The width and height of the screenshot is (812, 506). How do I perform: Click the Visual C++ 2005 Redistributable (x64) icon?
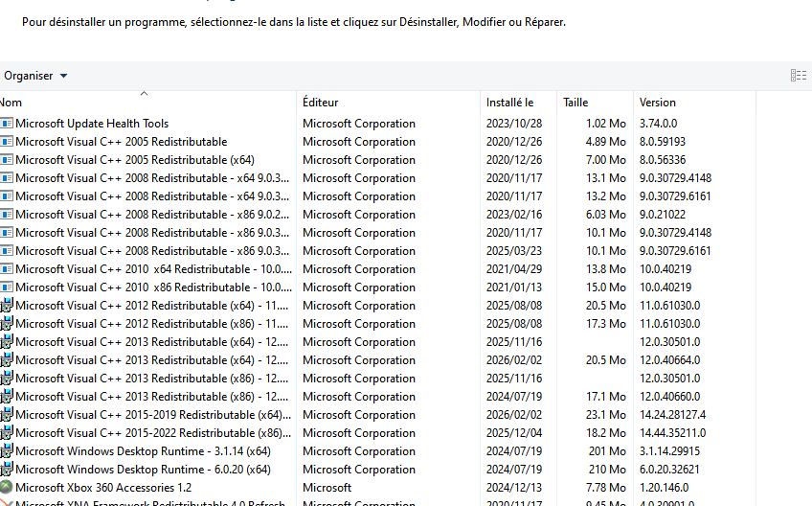coord(7,160)
